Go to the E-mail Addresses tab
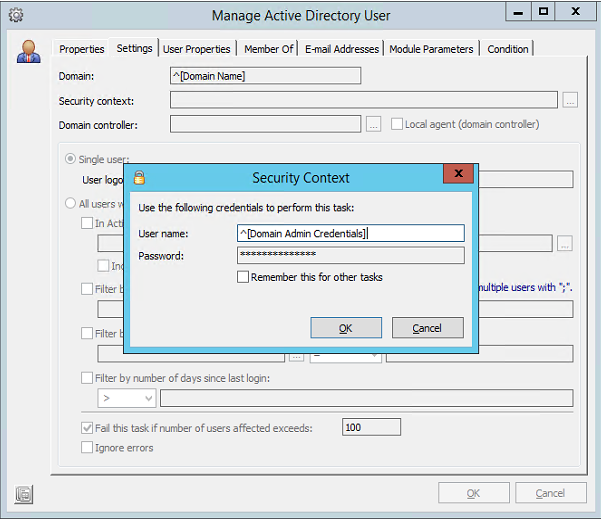 (342, 49)
